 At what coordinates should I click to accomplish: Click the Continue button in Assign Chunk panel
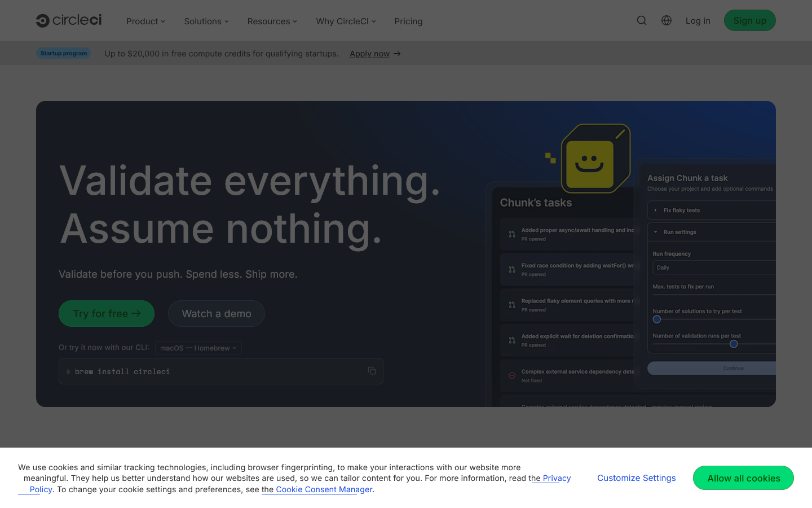[712, 368]
